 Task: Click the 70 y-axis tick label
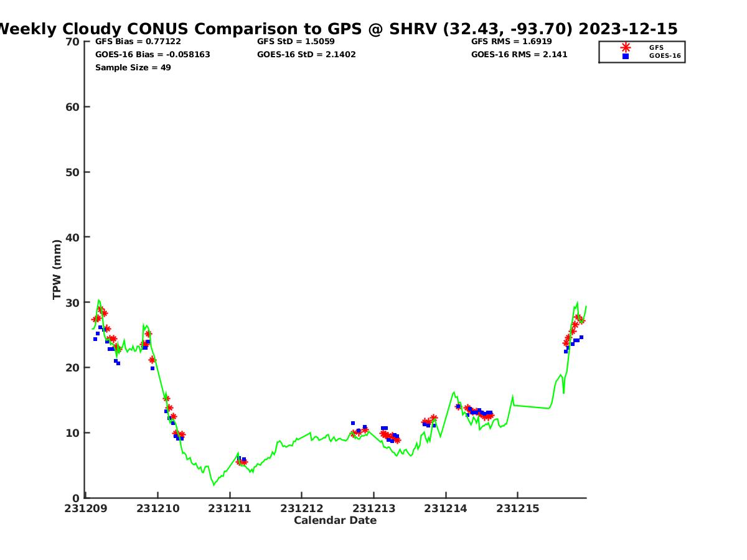(x=73, y=42)
